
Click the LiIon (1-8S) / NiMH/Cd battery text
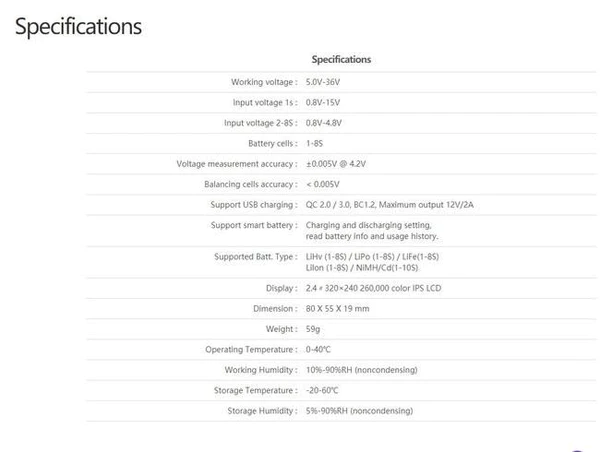click(364, 268)
